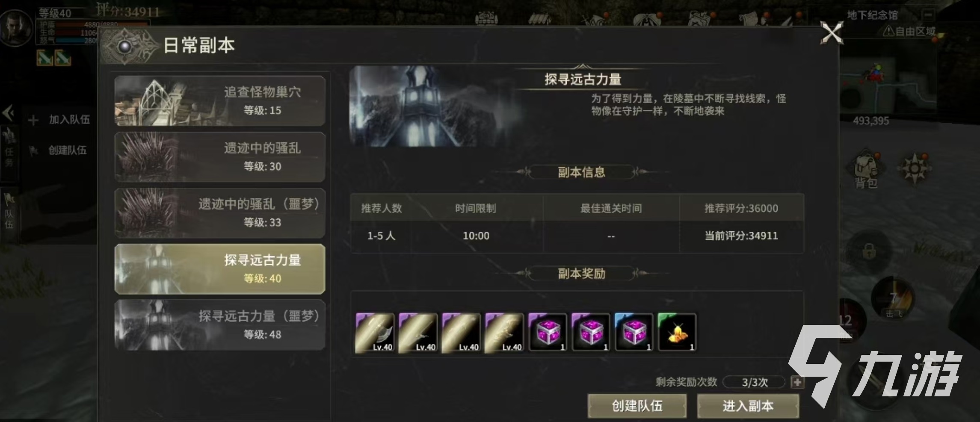Select 遗迹中的骚乱 level 30 dungeon
Image resolution: width=980 pixels, height=422 pixels.
(x=220, y=157)
